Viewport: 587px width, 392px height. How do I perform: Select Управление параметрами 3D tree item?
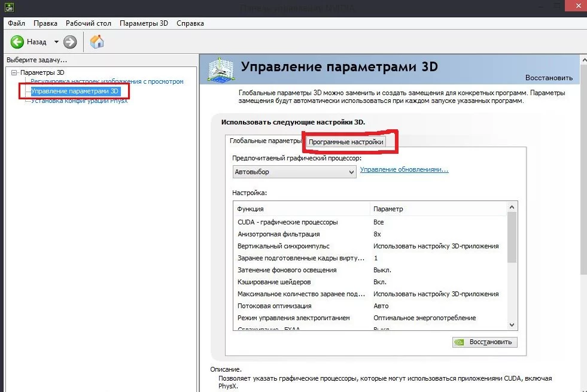point(75,91)
